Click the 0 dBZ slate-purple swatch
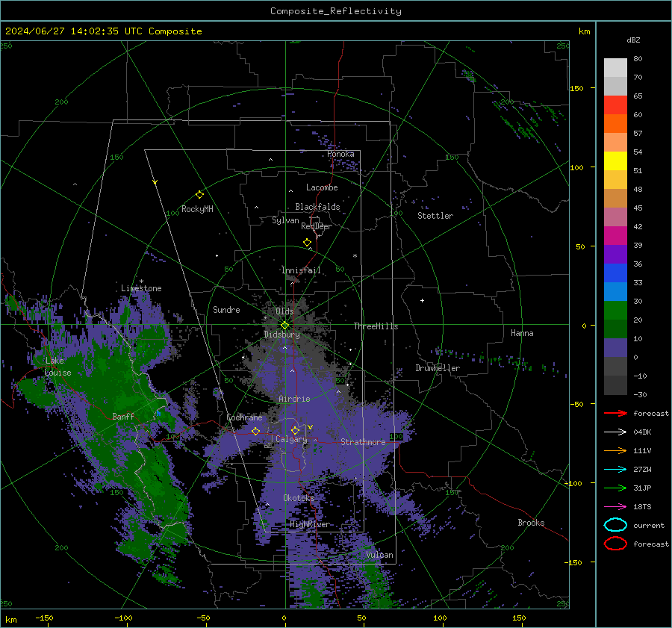The image size is (672, 628). coord(615,348)
